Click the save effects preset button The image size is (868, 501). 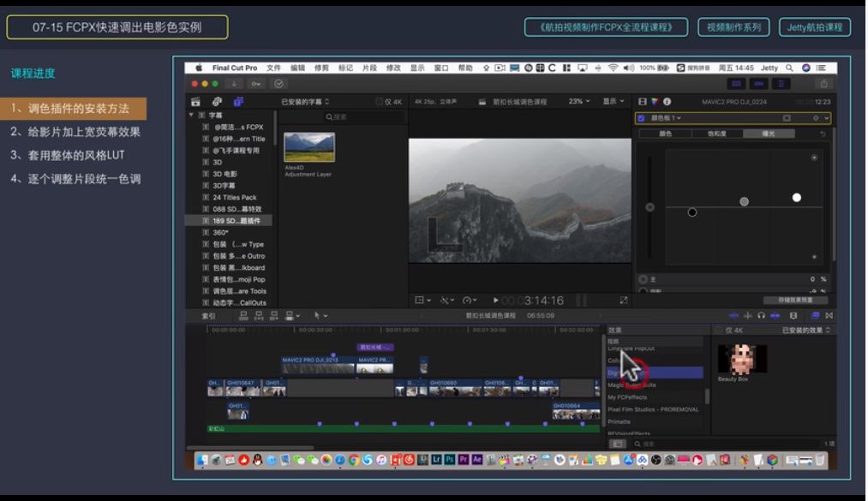pos(795,301)
